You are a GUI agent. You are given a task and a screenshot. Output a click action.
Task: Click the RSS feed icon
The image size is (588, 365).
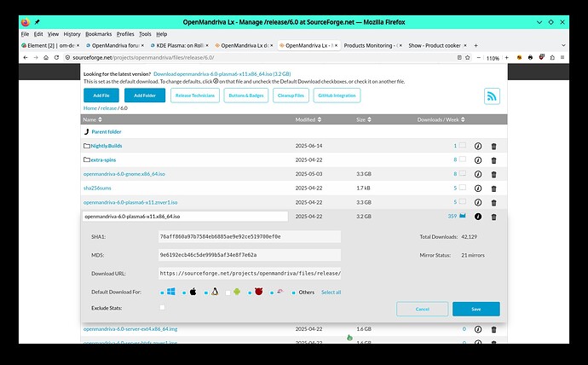(492, 96)
